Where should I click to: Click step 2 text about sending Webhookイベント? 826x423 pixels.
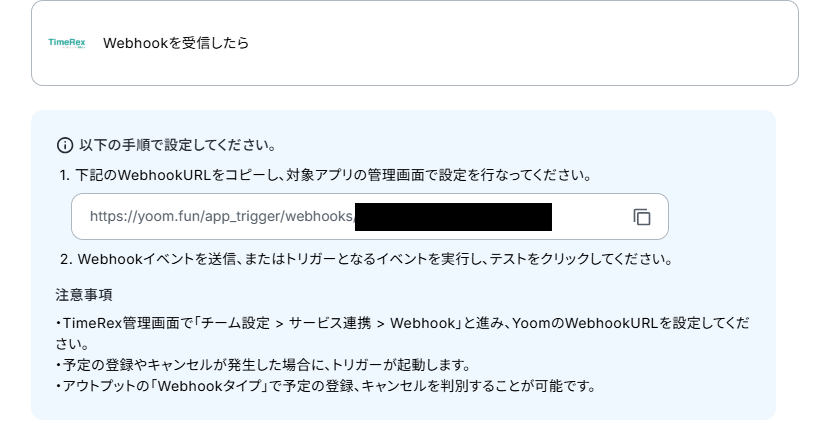(x=367, y=259)
